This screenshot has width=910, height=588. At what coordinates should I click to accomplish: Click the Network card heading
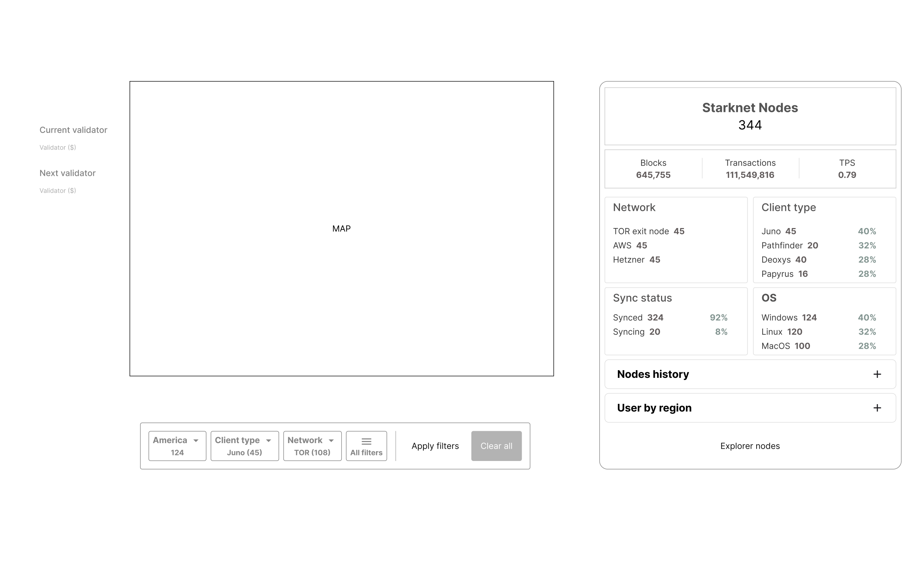634,207
